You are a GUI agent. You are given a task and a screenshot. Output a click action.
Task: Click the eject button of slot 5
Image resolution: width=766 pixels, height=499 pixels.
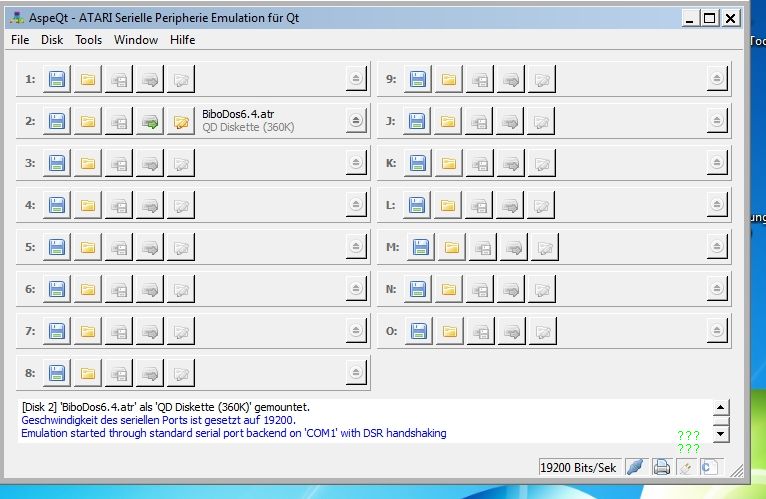point(356,246)
